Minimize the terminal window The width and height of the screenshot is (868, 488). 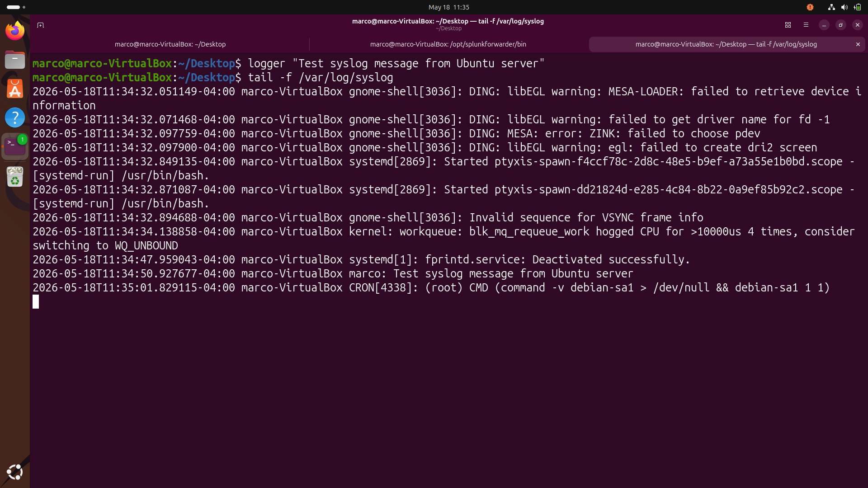point(824,25)
